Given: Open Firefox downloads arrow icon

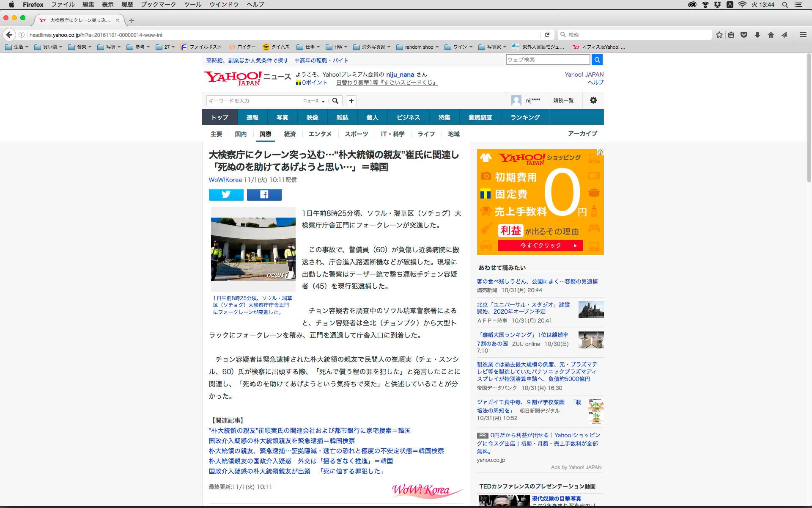Looking at the screenshot, I should point(757,35).
